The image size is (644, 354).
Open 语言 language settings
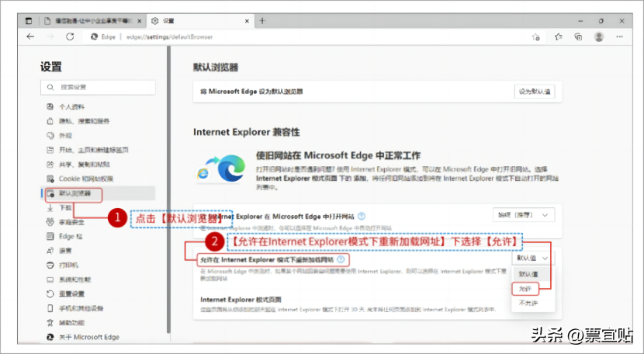99,251
